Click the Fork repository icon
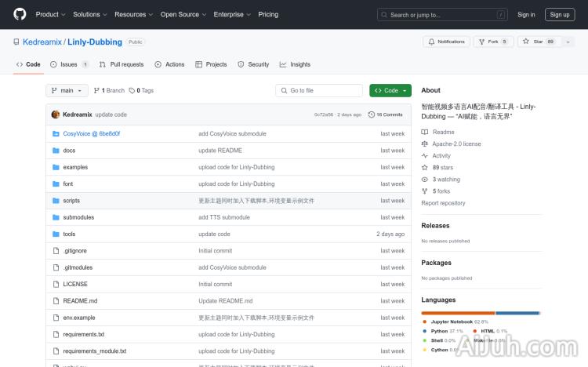 click(x=482, y=42)
